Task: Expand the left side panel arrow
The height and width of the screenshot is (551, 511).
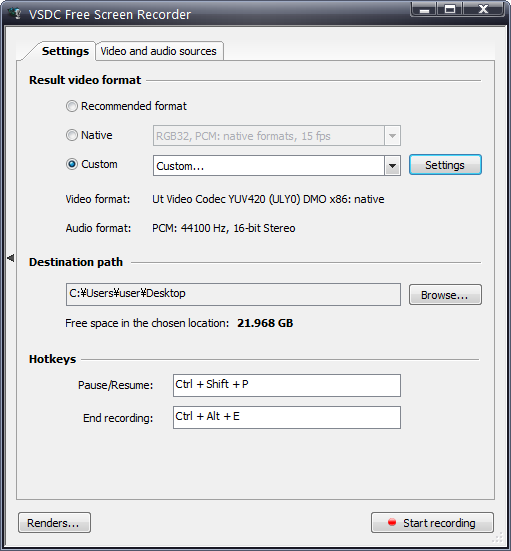Action: [x=11, y=258]
